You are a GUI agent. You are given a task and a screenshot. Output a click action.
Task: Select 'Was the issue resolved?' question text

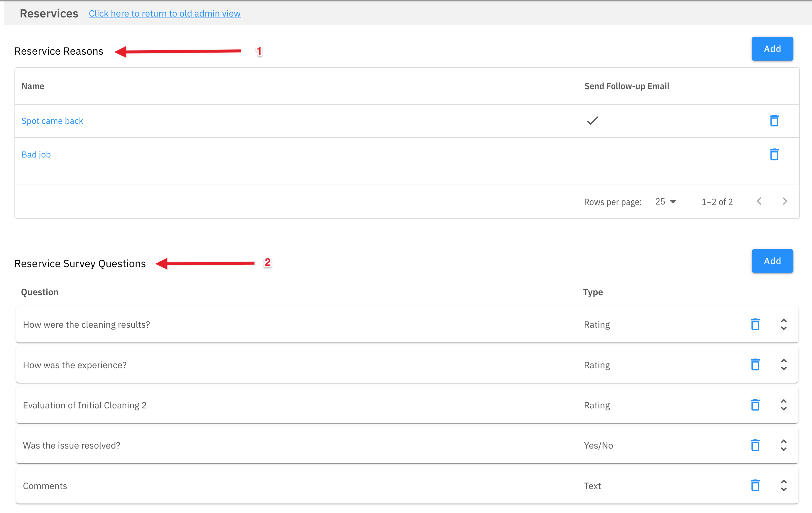pyautogui.click(x=71, y=446)
